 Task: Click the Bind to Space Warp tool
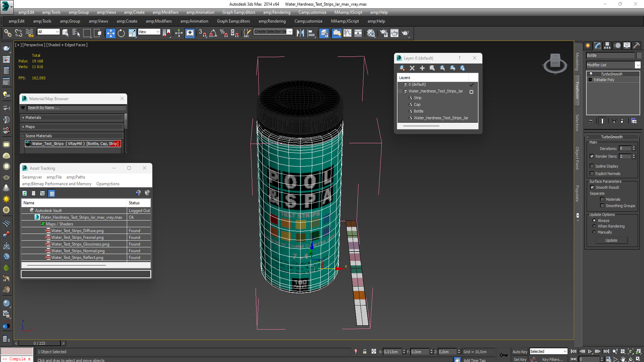pyautogui.click(x=30, y=33)
